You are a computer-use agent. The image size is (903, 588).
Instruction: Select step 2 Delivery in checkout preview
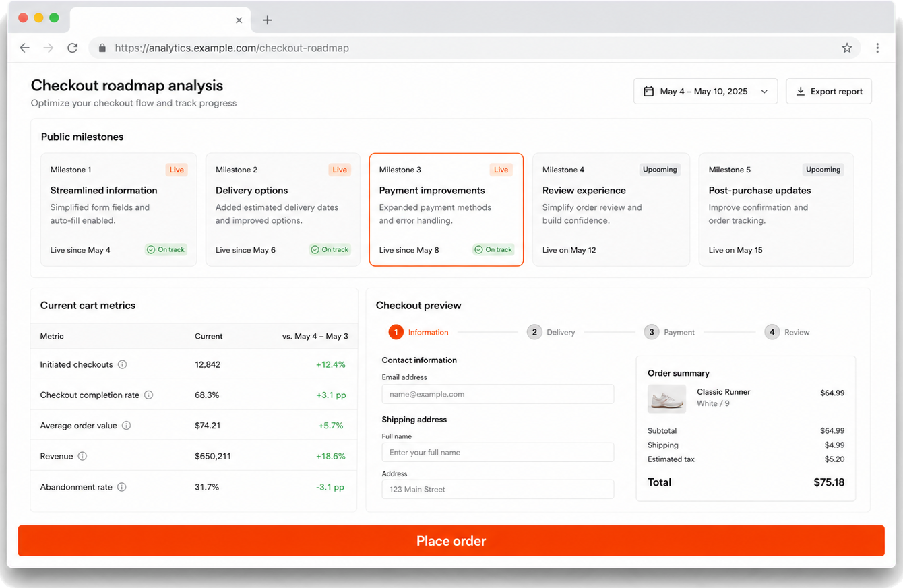click(x=551, y=332)
